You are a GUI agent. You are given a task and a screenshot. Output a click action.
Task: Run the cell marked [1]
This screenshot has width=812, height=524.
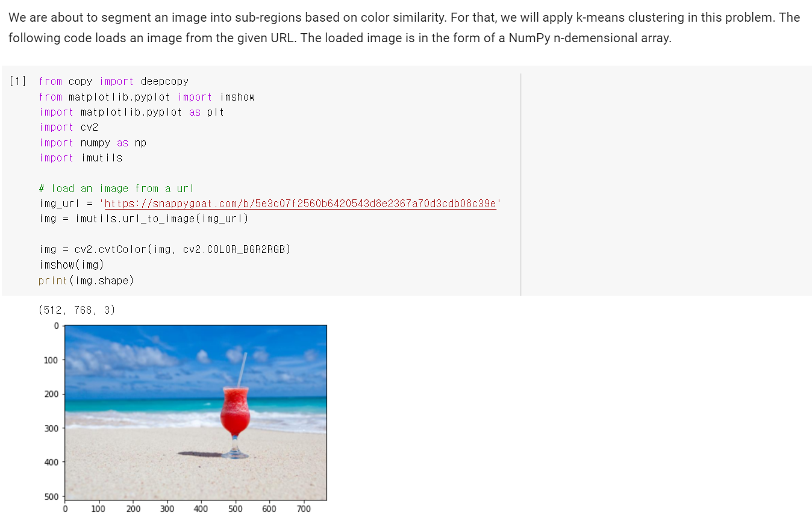tap(17, 81)
